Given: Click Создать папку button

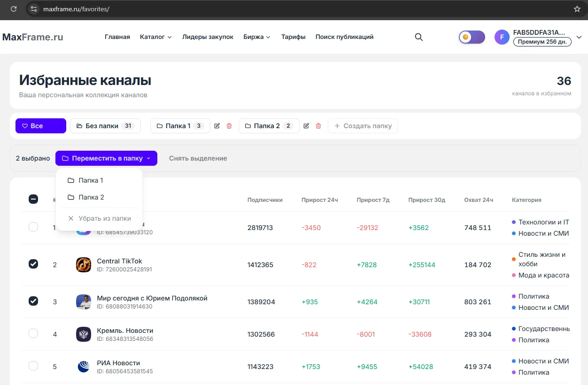Looking at the screenshot, I should (363, 126).
